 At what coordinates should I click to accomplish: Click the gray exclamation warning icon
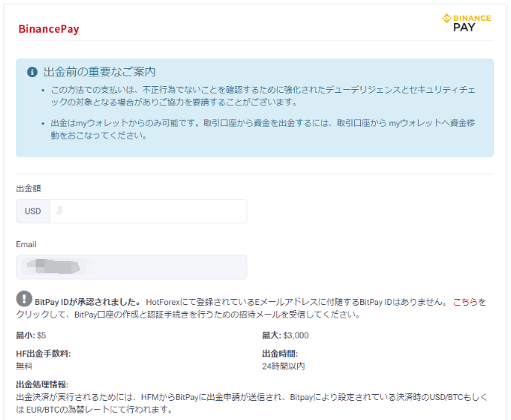(x=24, y=299)
